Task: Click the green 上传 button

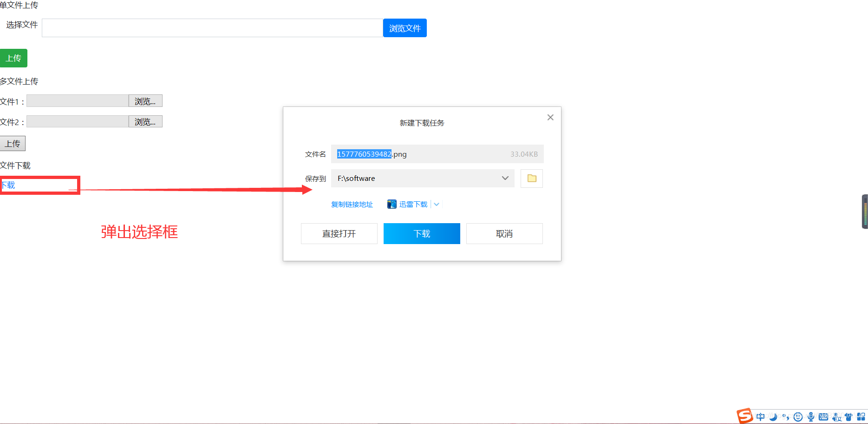Action: pyautogui.click(x=13, y=58)
